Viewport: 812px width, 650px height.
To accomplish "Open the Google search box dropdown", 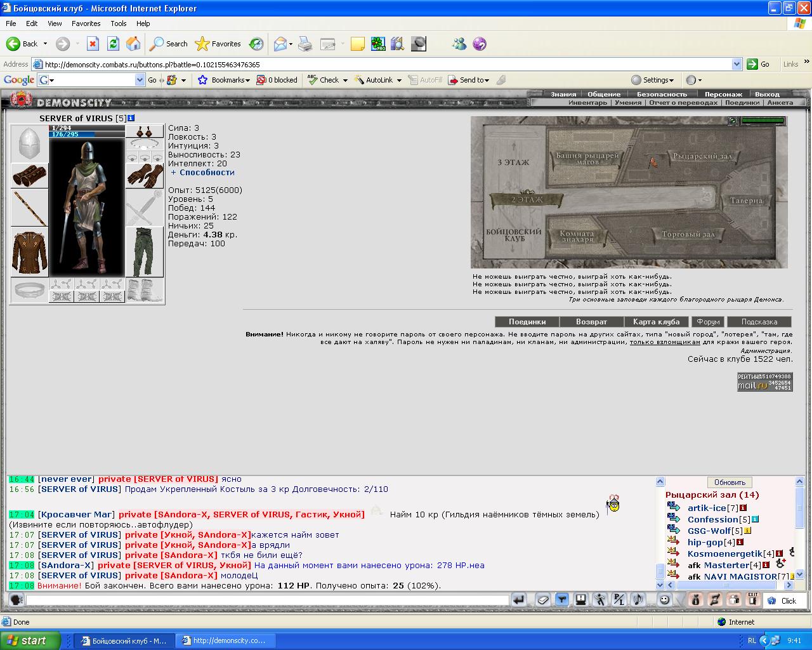I will [140, 80].
